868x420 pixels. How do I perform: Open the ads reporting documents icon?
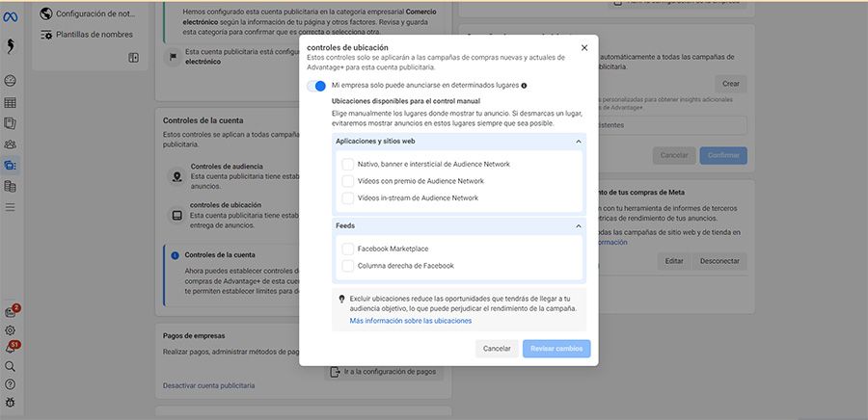coord(10,123)
